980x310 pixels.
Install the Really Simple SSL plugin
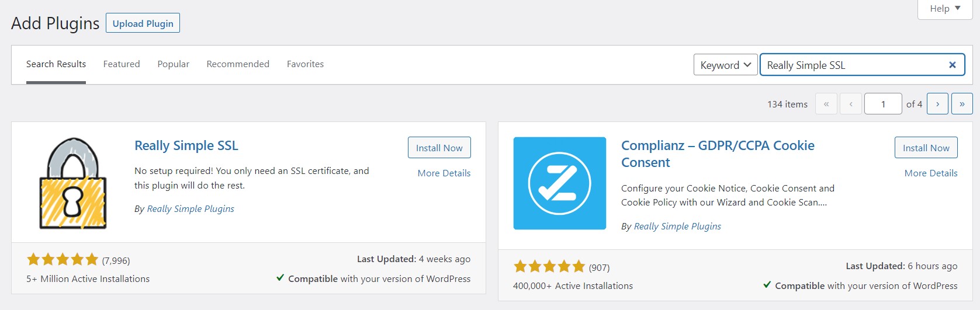point(439,148)
